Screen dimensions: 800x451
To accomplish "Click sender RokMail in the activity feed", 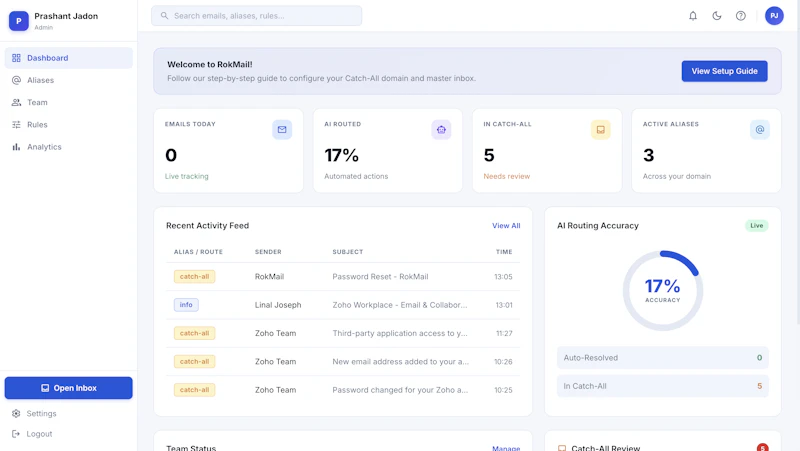I will 269,277.
